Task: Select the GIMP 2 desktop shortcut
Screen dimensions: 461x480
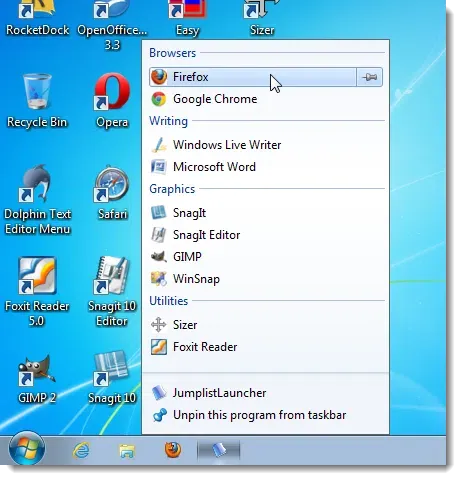Action: (37, 379)
